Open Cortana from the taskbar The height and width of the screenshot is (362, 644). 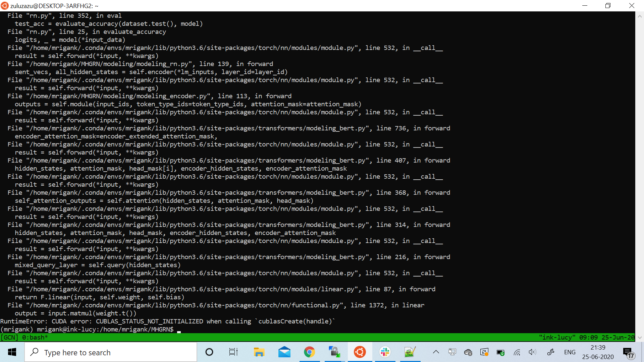[209, 352]
